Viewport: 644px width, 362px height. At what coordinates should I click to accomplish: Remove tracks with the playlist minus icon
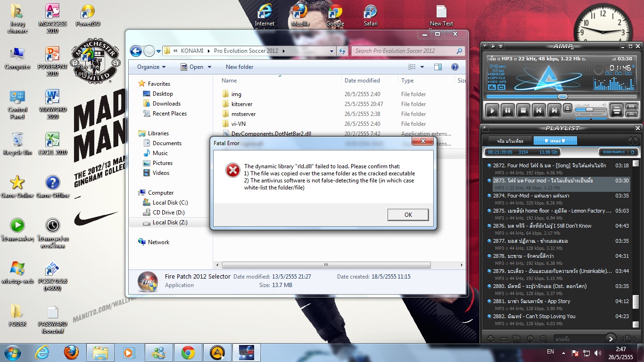coord(504,338)
